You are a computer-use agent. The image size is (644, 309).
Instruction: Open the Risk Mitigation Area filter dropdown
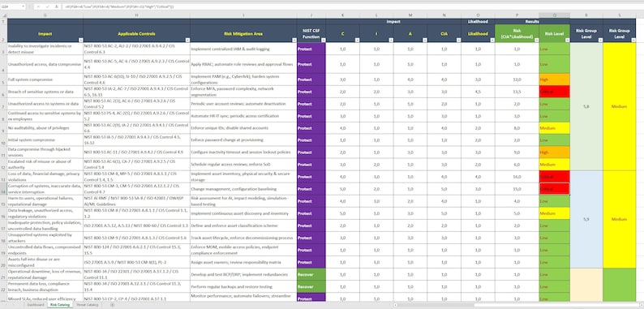pyautogui.click(x=294, y=40)
